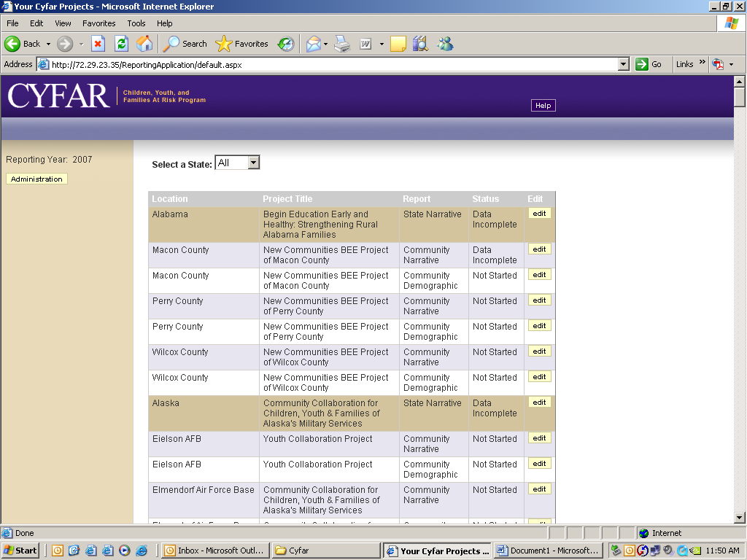Switch to Inbox - Microsoft Outlook in the taskbar
The width and height of the screenshot is (747, 560).
coord(214,551)
